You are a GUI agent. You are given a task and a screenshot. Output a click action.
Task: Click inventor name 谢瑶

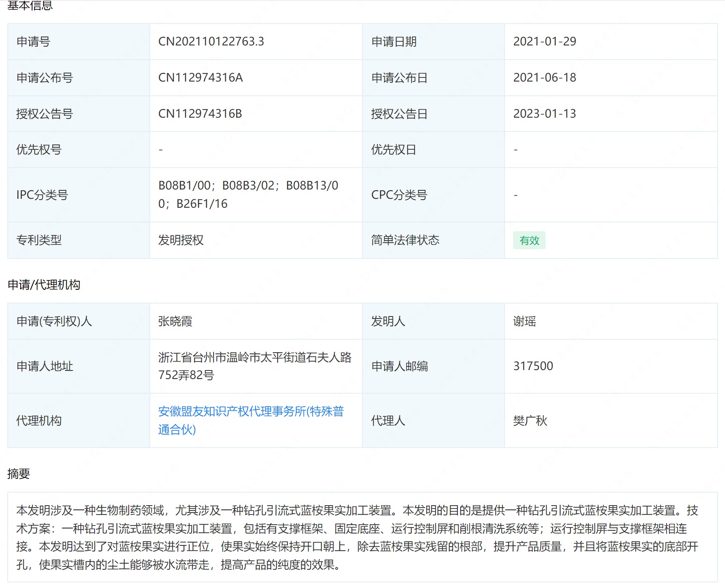[x=524, y=321]
